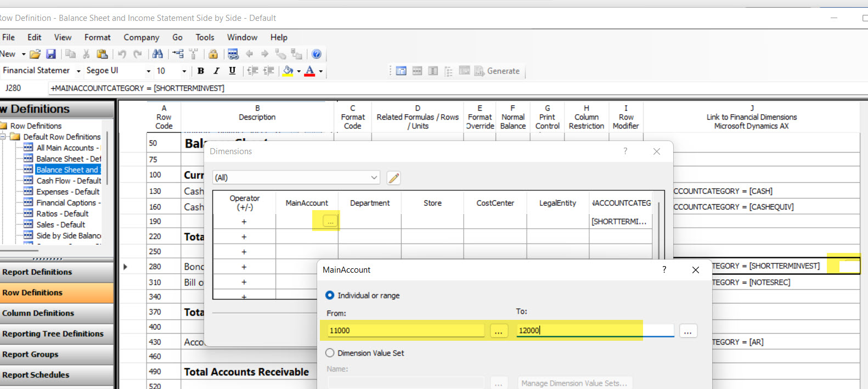
Task: Open the fill color dropdown arrow
Action: (298, 71)
